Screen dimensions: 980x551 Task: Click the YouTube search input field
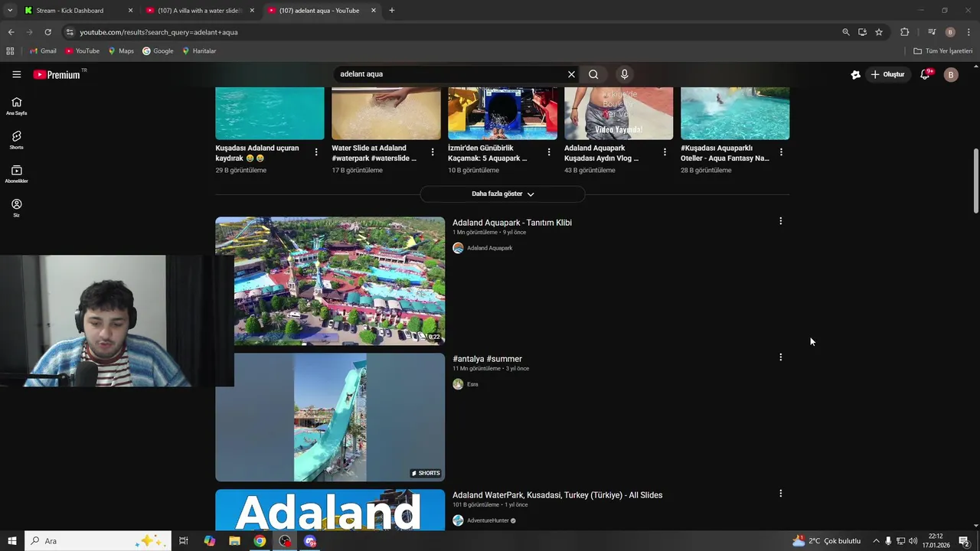point(450,74)
